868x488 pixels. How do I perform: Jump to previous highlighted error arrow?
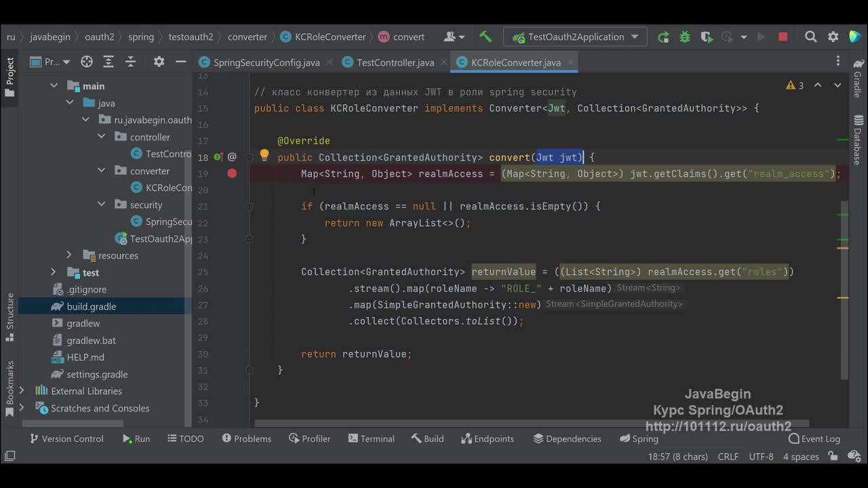point(818,85)
